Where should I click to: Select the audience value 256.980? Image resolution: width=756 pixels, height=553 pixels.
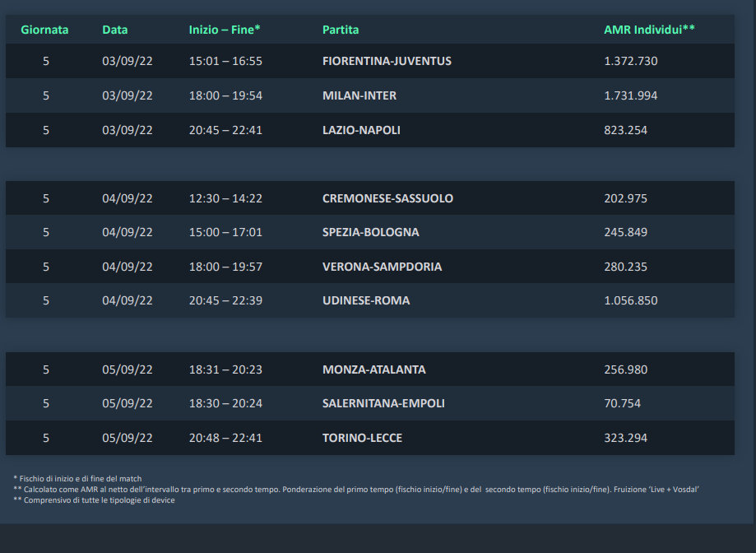(x=626, y=369)
